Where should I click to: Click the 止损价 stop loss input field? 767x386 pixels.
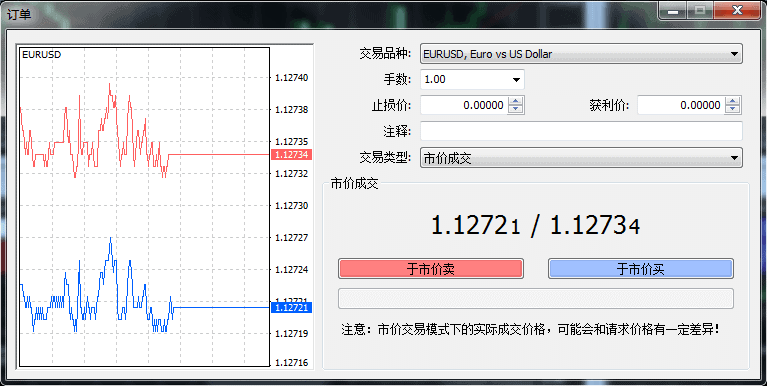point(464,105)
